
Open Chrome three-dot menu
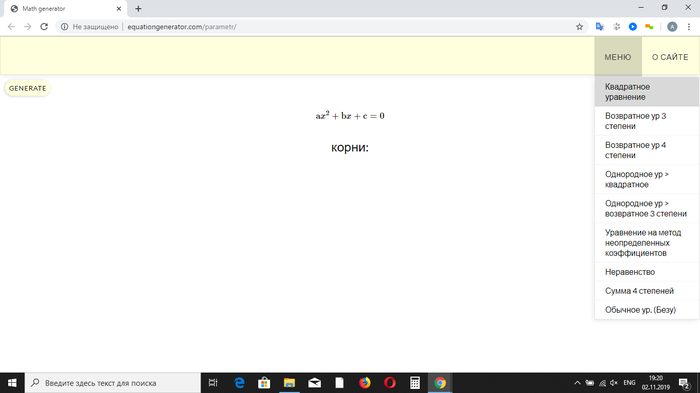689,27
